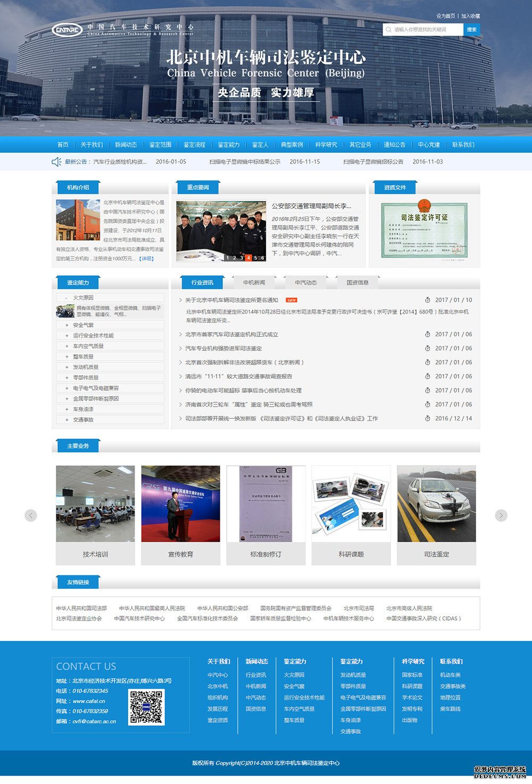
Task: Go to the previous 主要业务 carousel slide
Action: pos(31,515)
